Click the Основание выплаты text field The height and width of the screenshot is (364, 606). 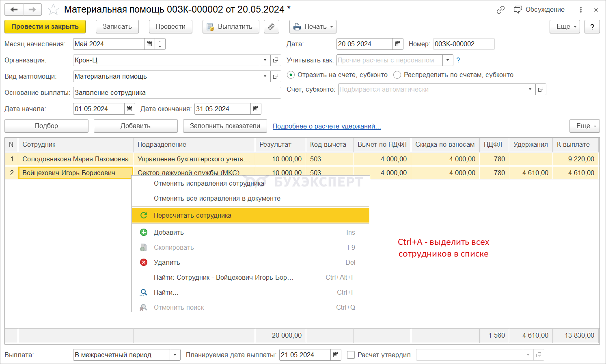pos(177,93)
